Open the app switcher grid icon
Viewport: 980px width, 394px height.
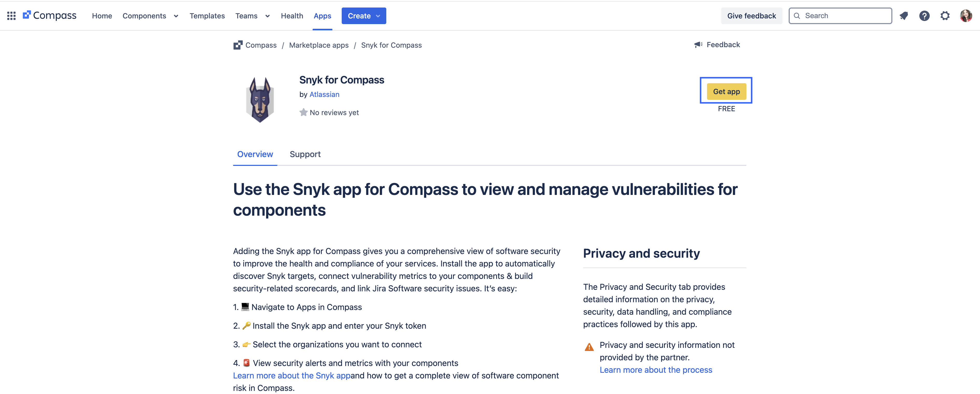click(x=11, y=16)
